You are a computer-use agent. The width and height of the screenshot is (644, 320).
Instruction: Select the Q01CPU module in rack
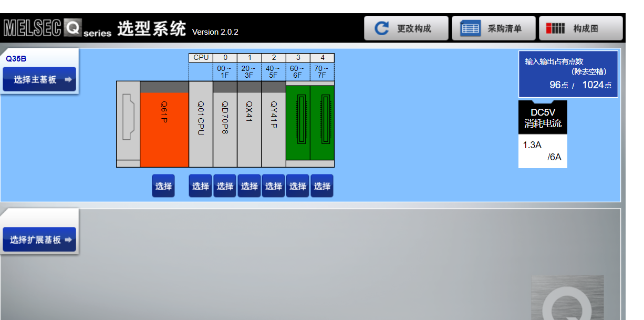(x=201, y=124)
